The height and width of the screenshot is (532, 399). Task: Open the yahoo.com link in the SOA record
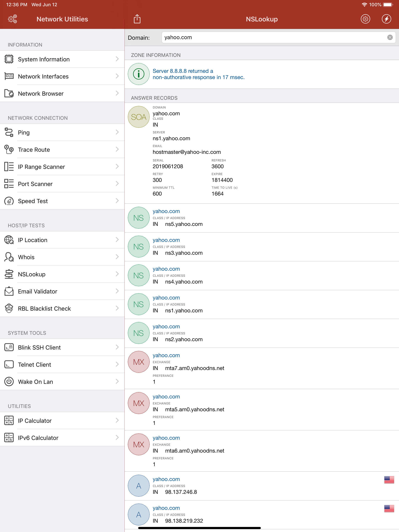click(x=166, y=113)
